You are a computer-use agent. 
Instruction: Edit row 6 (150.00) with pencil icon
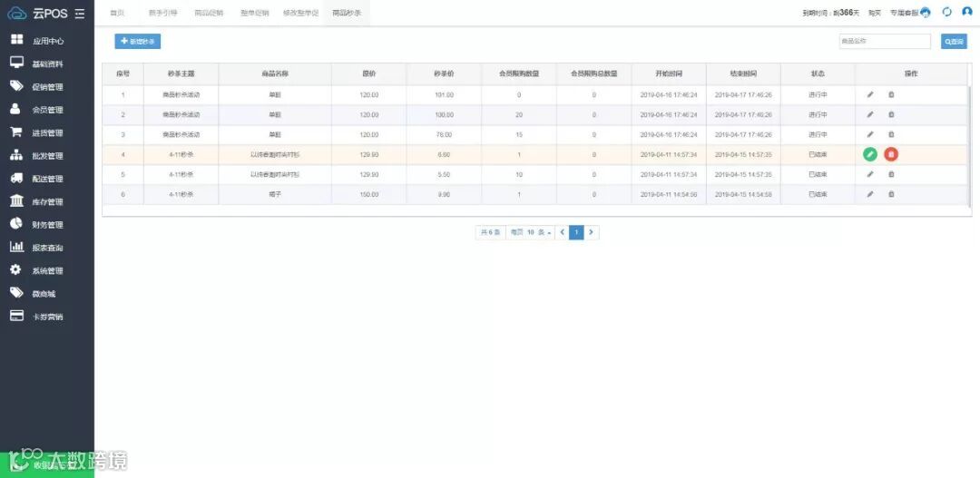click(x=870, y=194)
